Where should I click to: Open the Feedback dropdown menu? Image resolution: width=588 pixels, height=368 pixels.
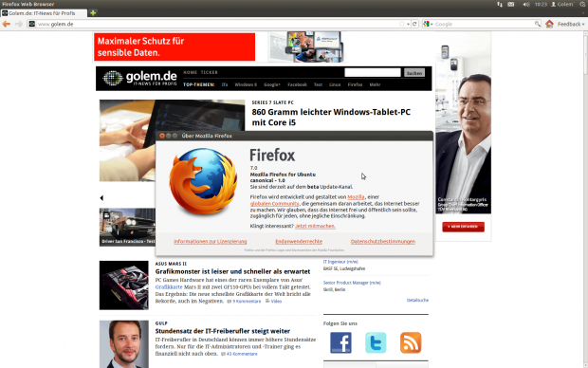point(571,24)
